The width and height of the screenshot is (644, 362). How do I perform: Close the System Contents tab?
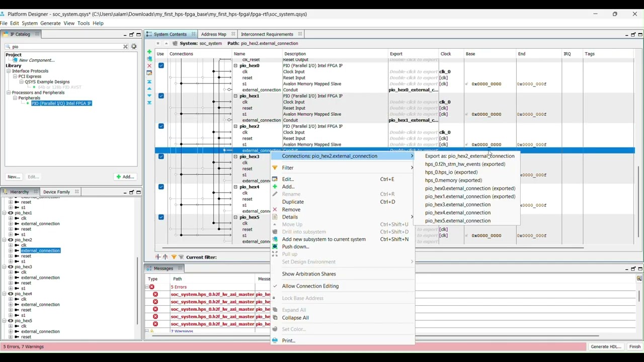click(x=193, y=34)
